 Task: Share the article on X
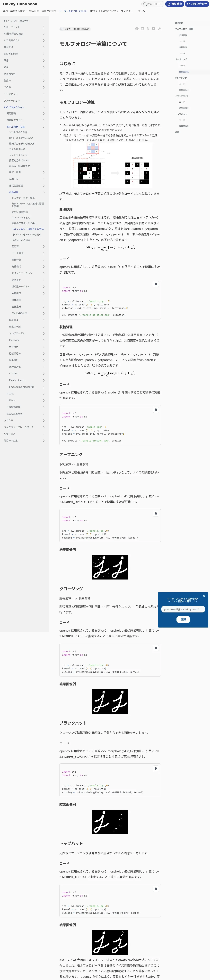pos(148,29)
